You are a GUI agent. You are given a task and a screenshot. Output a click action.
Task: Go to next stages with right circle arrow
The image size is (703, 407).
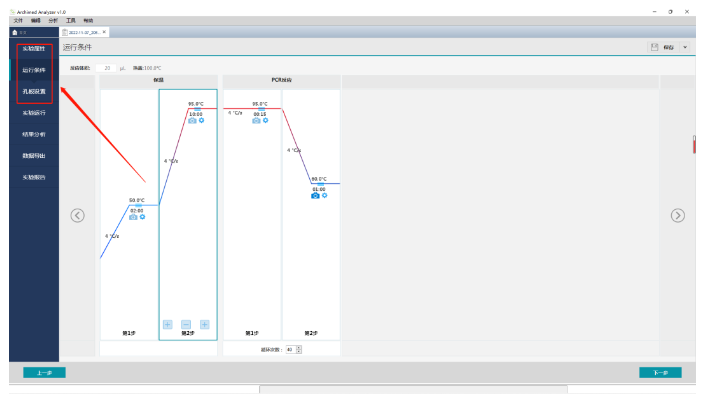[x=677, y=216]
